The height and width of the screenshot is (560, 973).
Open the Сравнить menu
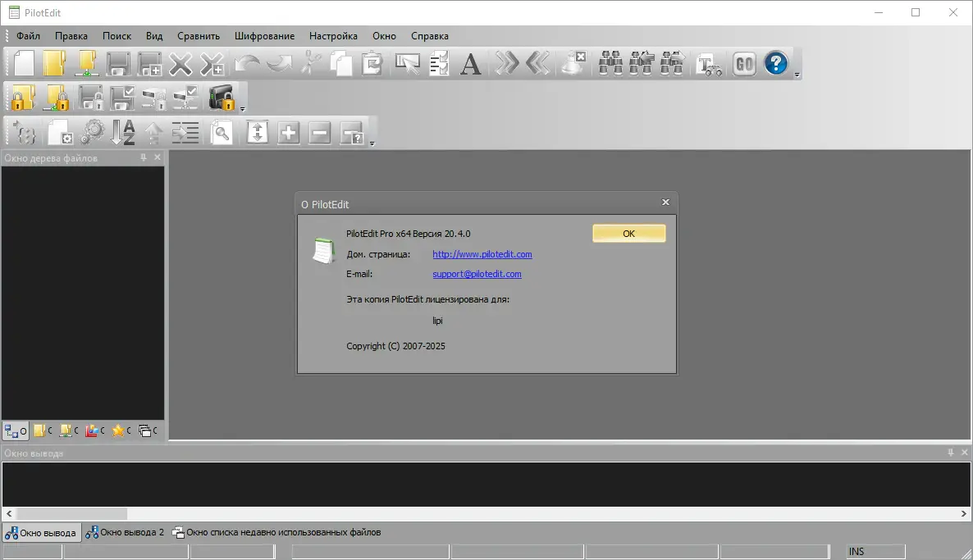[199, 36]
